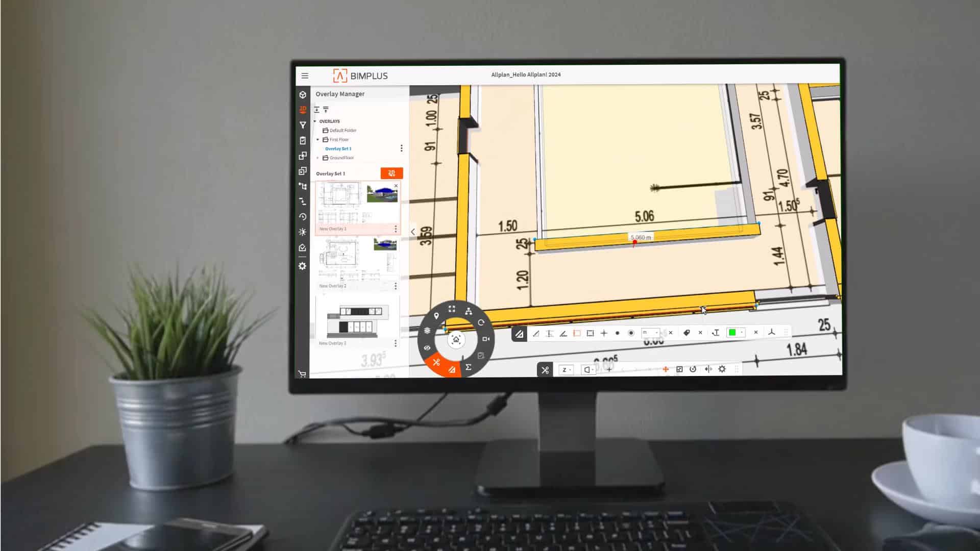Toggle the orange 2D overlay button

point(391,173)
